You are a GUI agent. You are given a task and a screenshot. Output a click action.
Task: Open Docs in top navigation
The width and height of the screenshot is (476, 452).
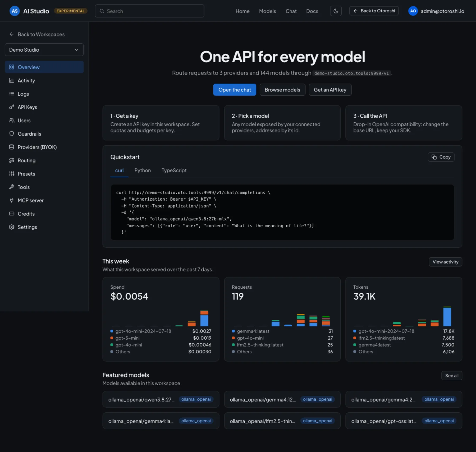coord(312,11)
